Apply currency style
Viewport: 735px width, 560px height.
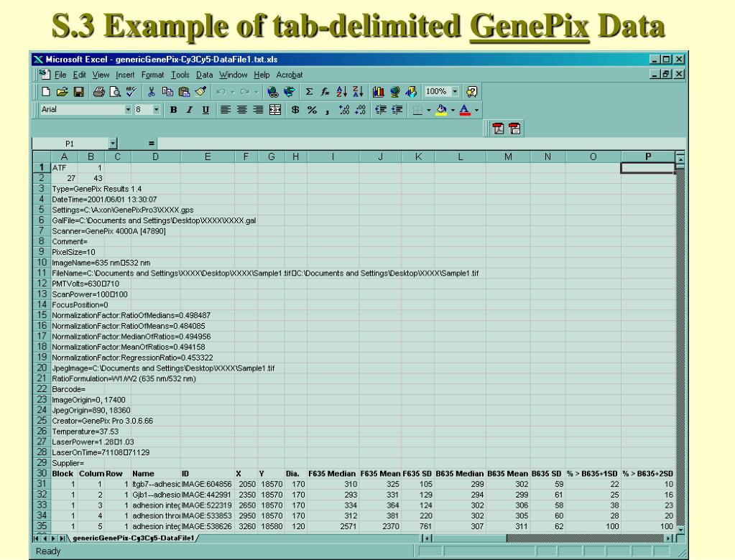295,110
